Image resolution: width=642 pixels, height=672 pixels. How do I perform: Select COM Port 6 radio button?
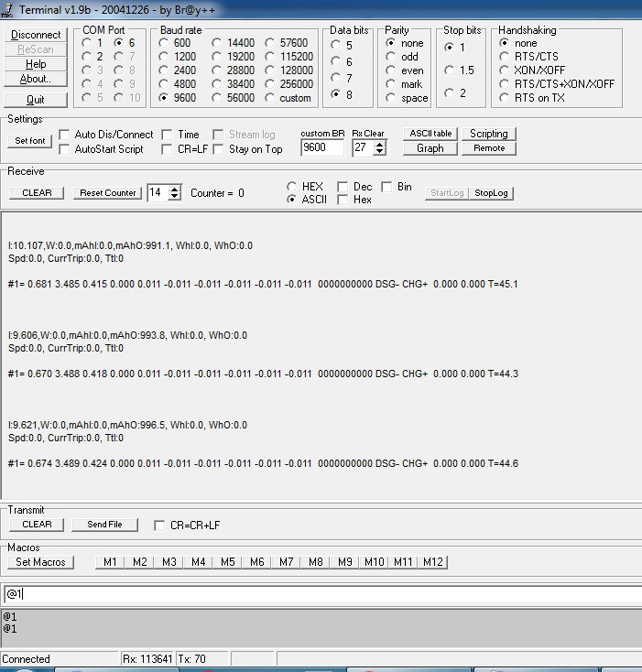[119, 43]
